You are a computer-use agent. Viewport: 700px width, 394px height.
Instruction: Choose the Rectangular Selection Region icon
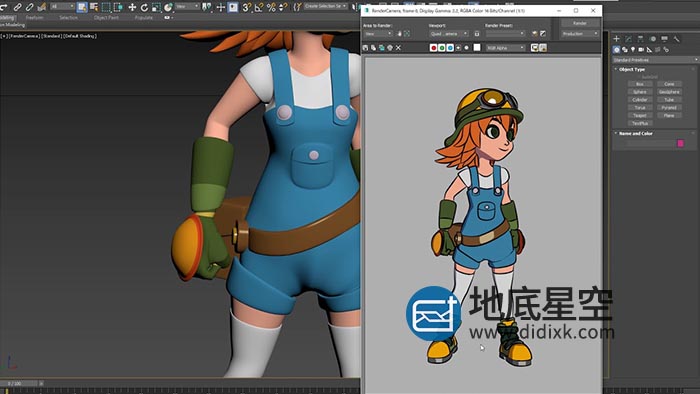(x=106, y=7)
